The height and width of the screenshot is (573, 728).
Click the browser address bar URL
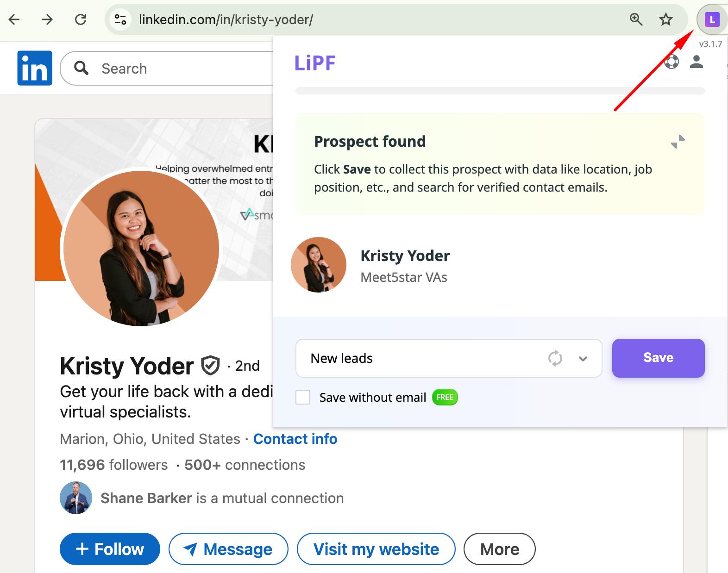tap(226, 19)
